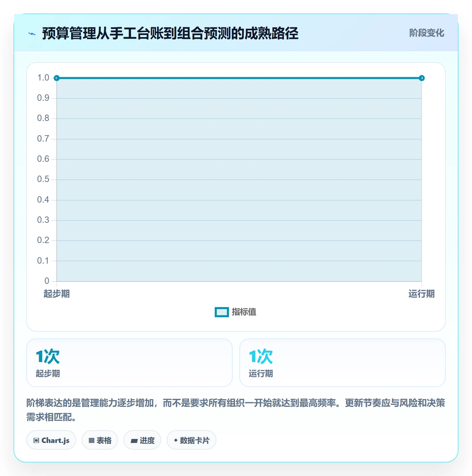Viewport: 472px width, 476px height.
Task: Click the grid icon in 表格 chip
Action: click(x=91, y=441)
